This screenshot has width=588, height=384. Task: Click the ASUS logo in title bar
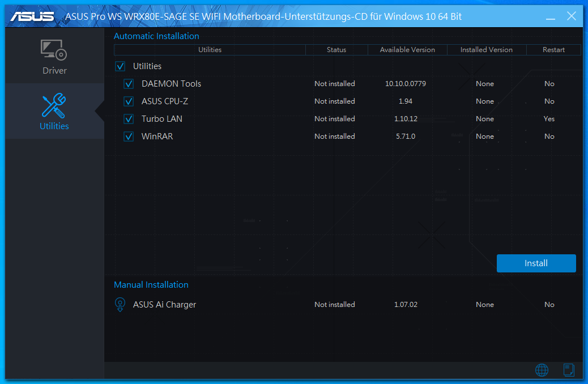coord(32,16)
